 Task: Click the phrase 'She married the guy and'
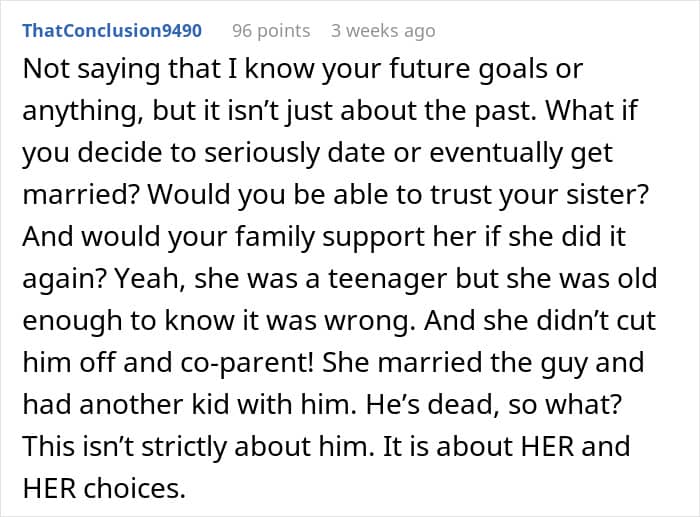483,362
